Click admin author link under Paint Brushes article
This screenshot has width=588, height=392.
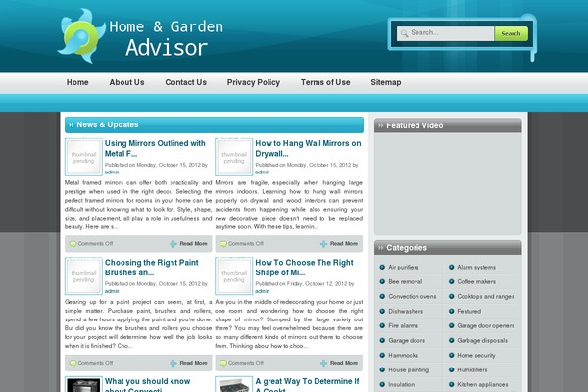pos(112,291)
